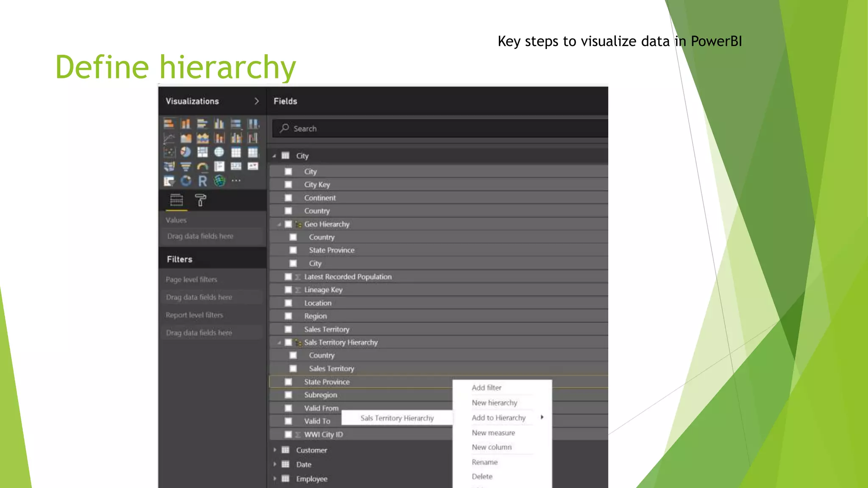Image resolution: width=868 pixels, height=488 pixels.
Task: Select the donut chart visualization
Action: point(186,181)
